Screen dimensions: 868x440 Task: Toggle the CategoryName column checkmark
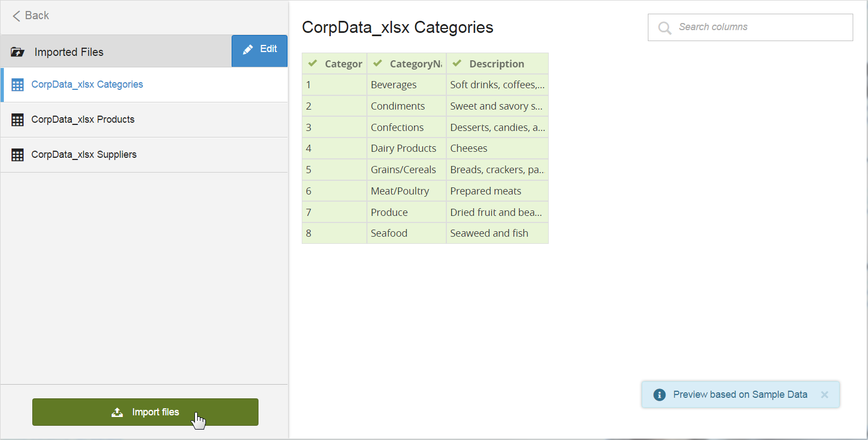pyautogui.click(x=377, y=64)
